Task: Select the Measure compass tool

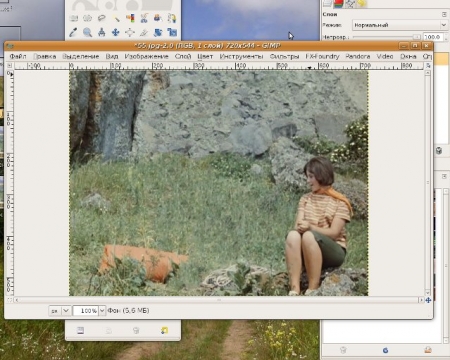Action: (x=102, y=32)
